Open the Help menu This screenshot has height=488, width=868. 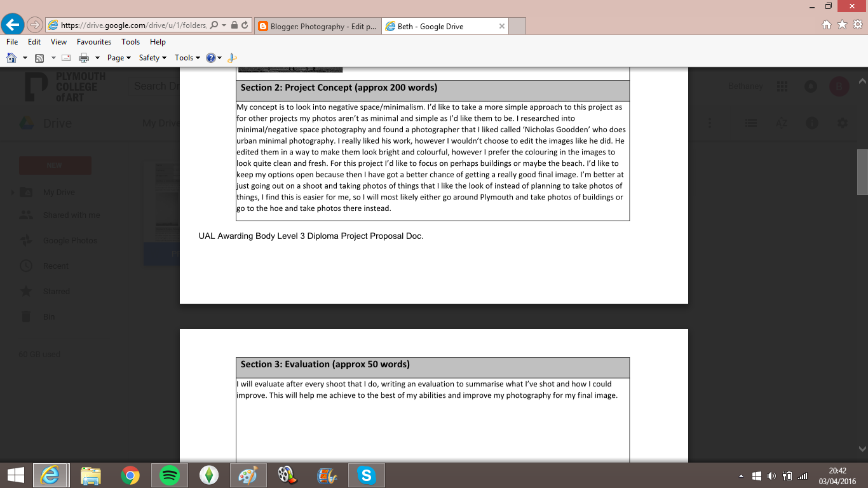click(x=158, y=42)
